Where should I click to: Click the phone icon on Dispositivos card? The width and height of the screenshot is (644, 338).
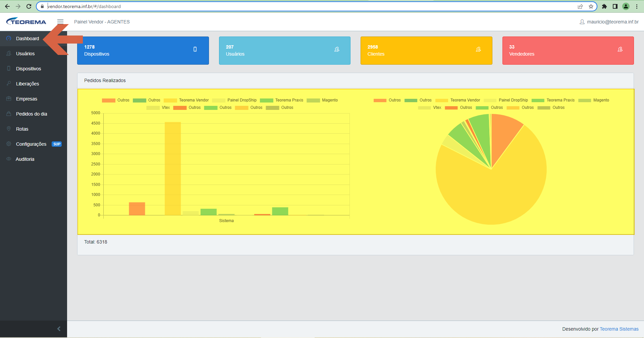click(x=195, y=49)
